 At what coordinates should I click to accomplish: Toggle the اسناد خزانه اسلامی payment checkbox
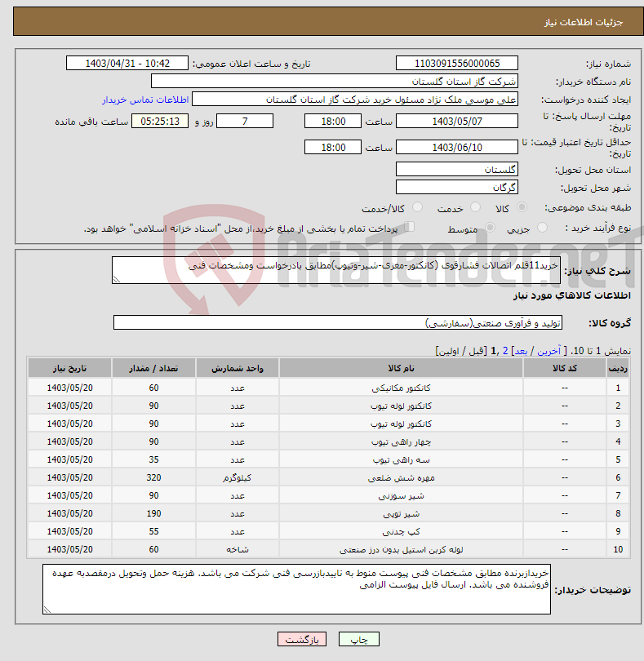pos(409,227)
